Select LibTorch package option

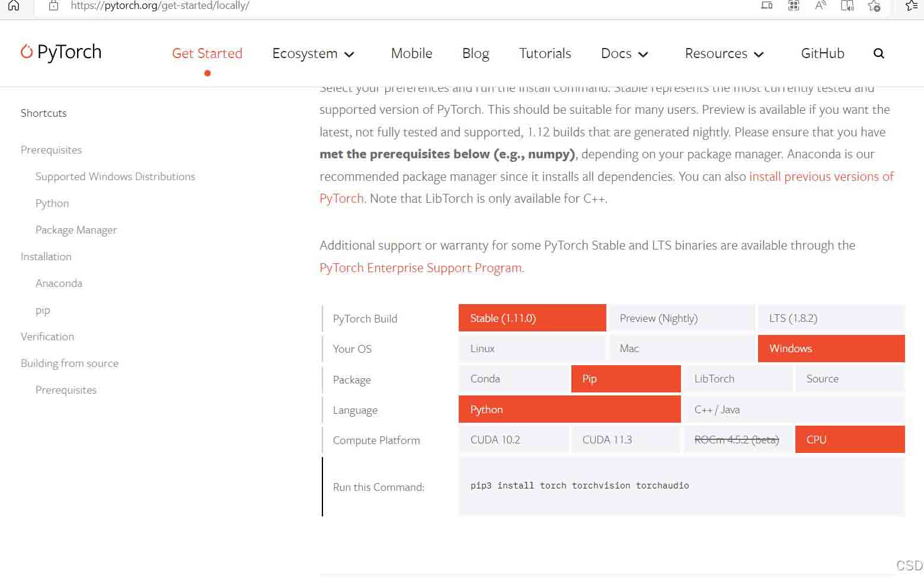point(738,379)
